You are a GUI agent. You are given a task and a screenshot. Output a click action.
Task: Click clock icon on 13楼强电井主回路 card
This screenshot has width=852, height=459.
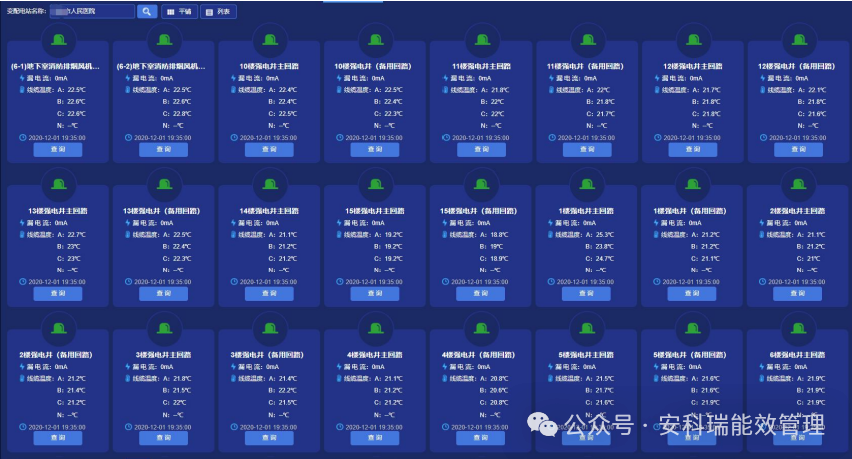click(x=23, y=282)
